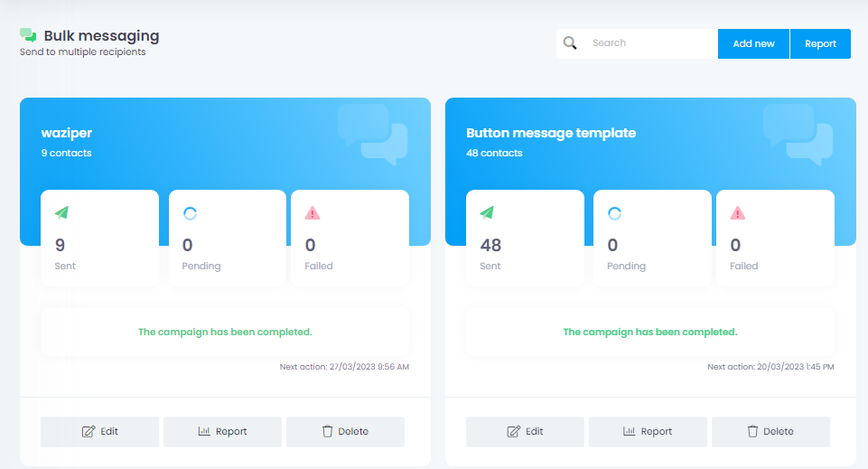Open Report for the waziper campaign
Image resolution: width=868 pixels, height=469 pixels.
222,432
